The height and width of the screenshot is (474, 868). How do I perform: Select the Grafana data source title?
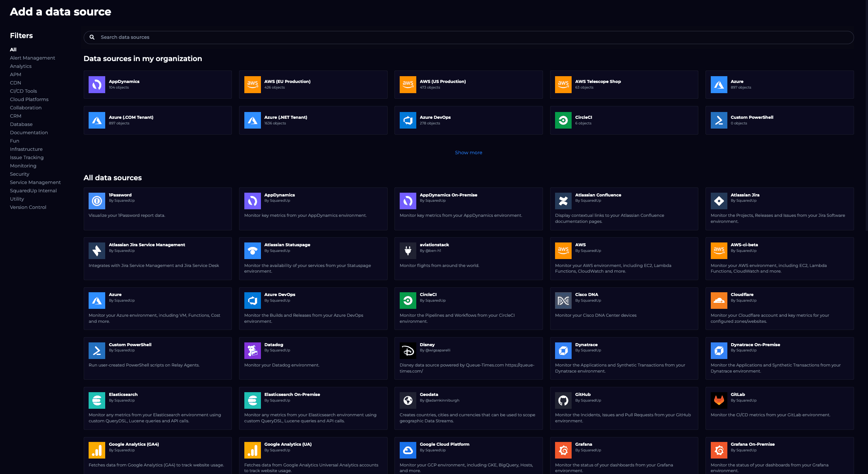click(583, 444)
